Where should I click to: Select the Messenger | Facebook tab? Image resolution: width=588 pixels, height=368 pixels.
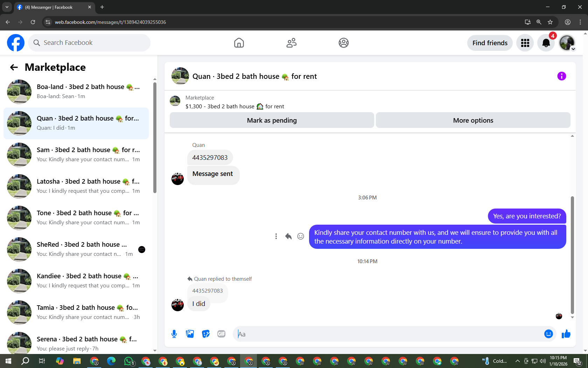[x=54, y=7]
